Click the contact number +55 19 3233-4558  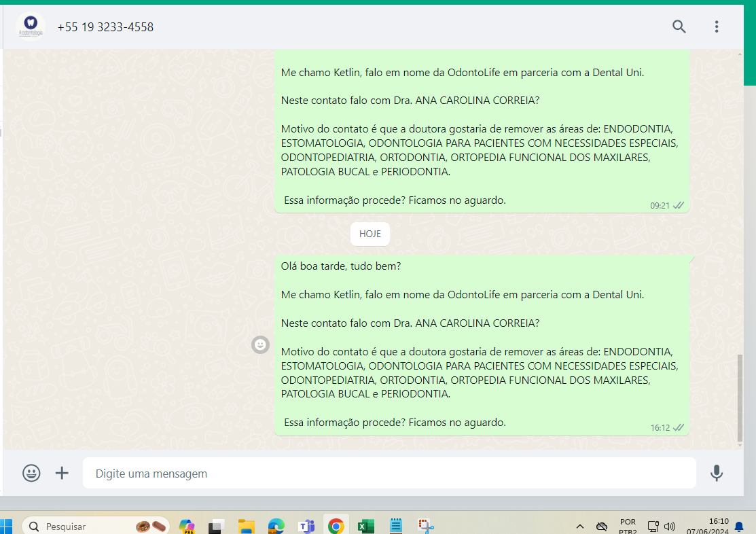pyautogui.click(x=105, y=27)
